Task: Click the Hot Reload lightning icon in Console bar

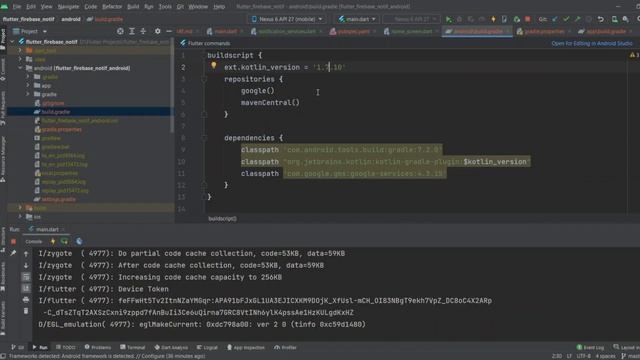Action: tap(53, 242)
